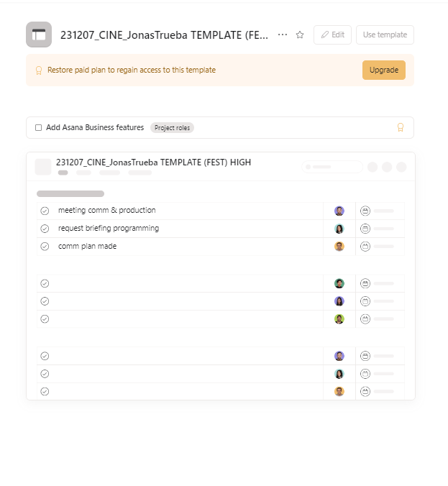Click the Upgrade button
The image size is (448, 486).
tap(384, 70)
